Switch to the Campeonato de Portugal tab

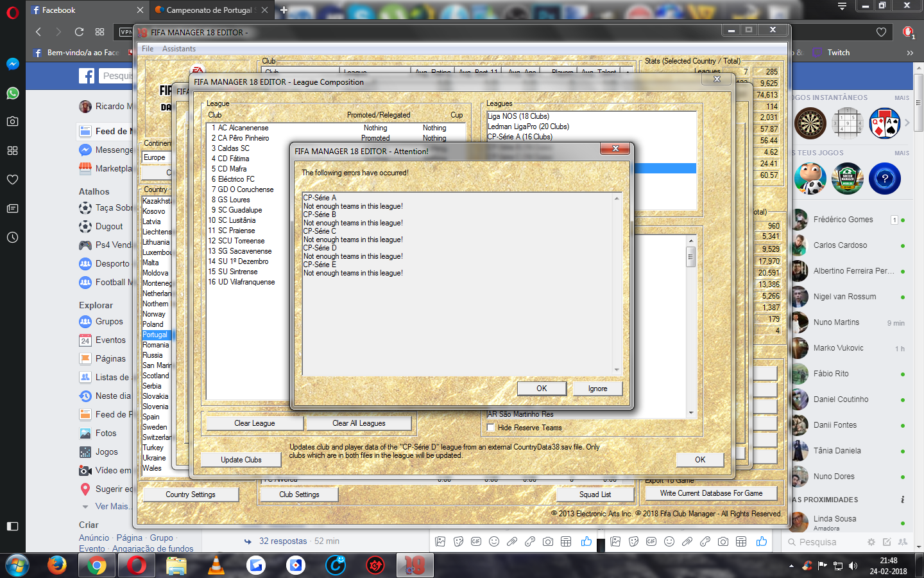click(212, 10)
